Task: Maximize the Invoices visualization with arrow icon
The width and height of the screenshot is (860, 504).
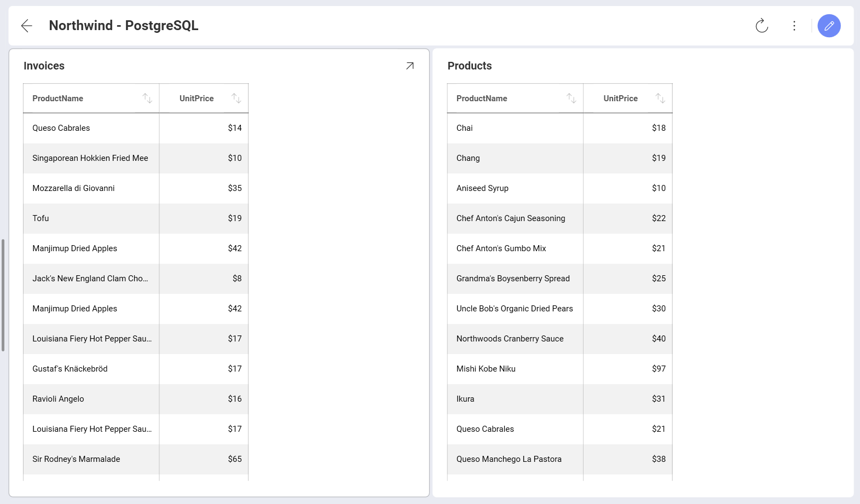Action: tap(409, 66)
